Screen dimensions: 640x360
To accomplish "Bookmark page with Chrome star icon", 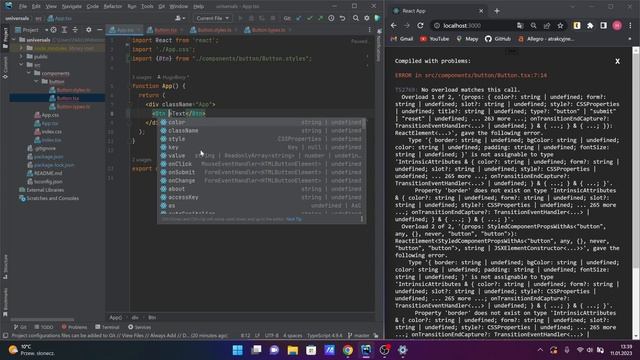I will pos(560,25).
